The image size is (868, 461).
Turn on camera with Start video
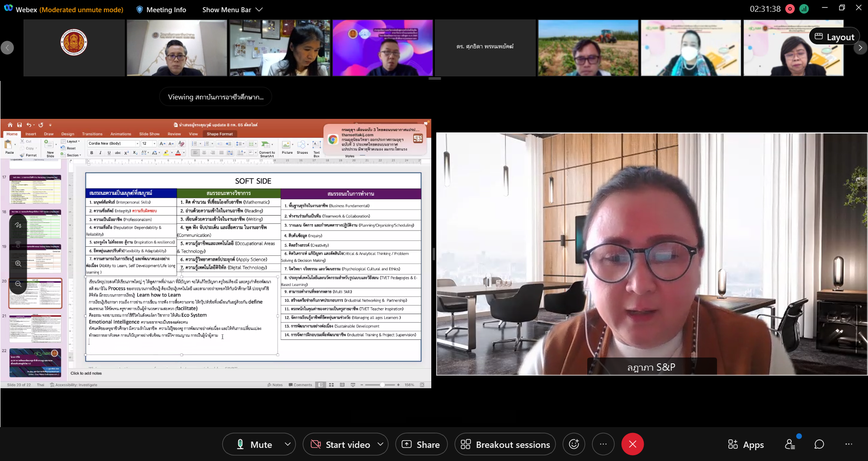coord(340,445)
